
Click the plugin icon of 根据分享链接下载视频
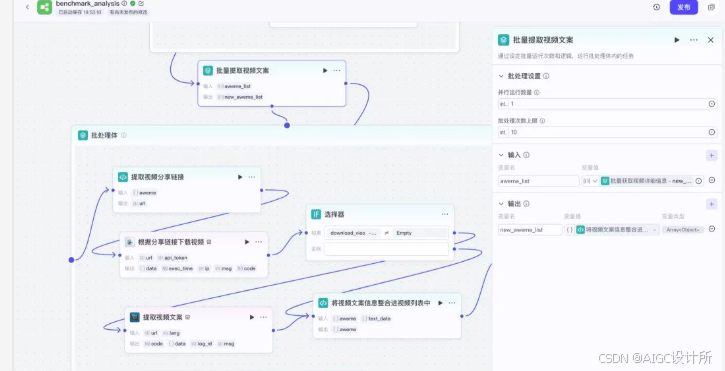coord(130,241)
